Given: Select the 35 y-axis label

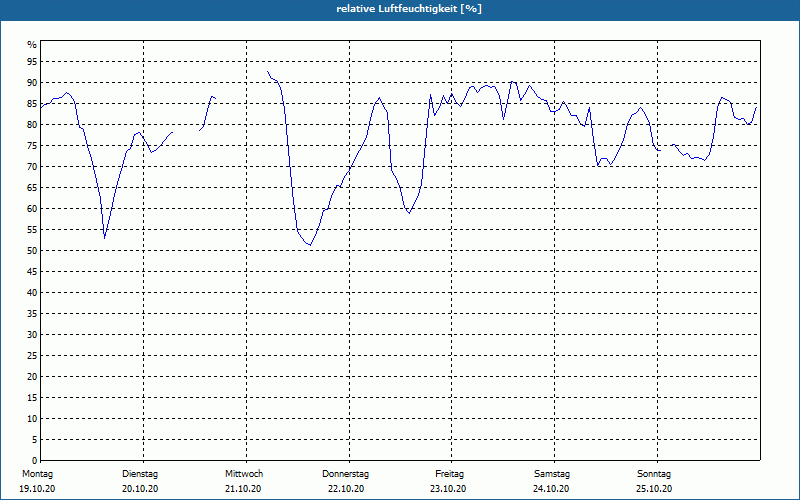Looking at the screenshot, I should tap(32, 313).
